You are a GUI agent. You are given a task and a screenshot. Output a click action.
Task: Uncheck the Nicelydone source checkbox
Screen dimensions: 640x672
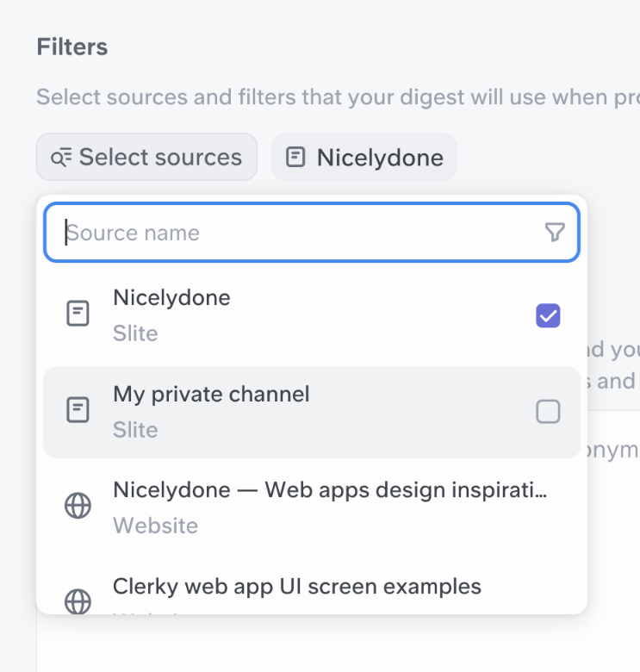pyautogui.click(x=548, y=316)
